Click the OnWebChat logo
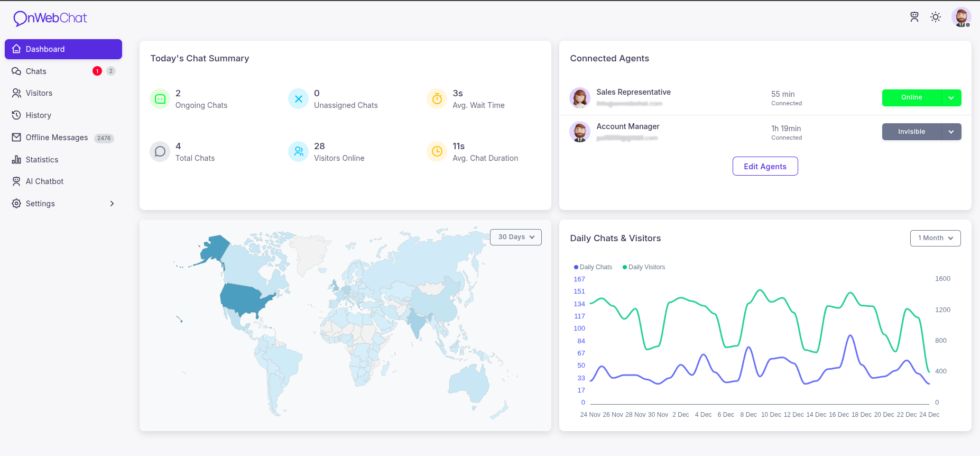 tap(50, 18)
